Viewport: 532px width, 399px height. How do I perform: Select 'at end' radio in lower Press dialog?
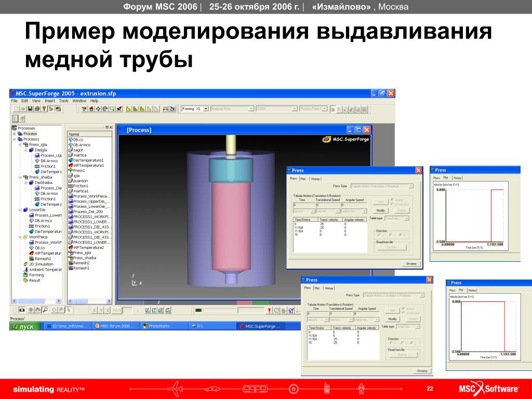(x=404, y=309)
